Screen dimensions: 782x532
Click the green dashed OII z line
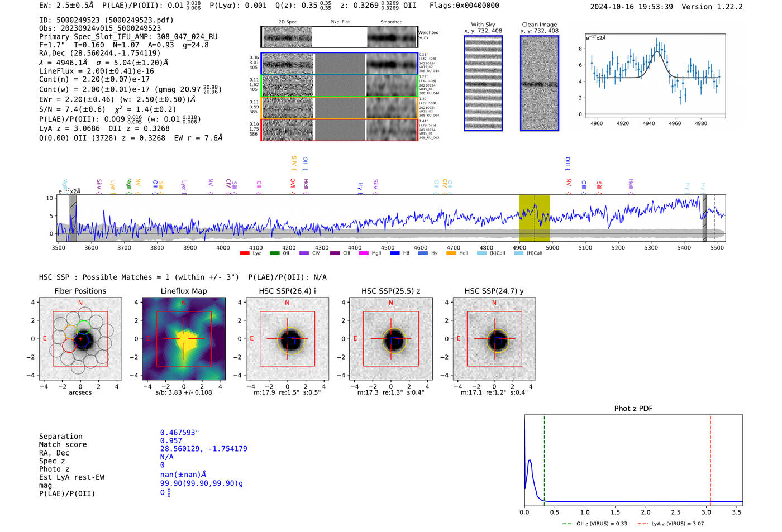(x=544, y=460)
